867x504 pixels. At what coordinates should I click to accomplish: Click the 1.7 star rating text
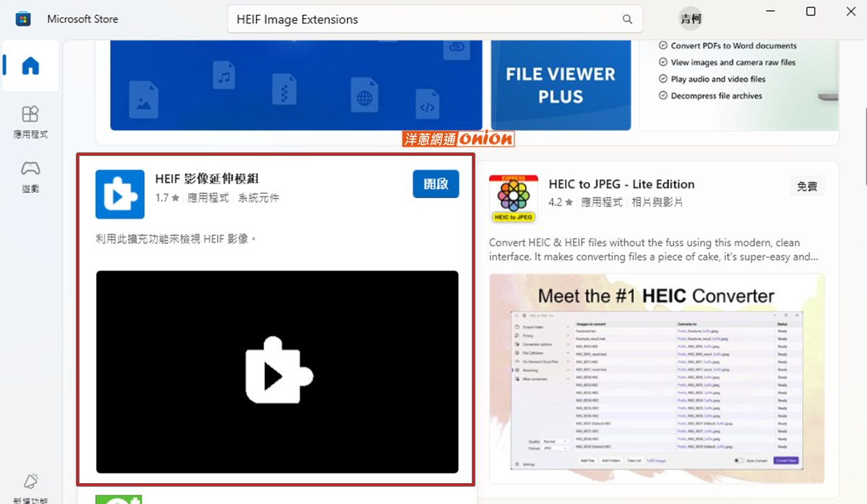click(x=167, y=198)
